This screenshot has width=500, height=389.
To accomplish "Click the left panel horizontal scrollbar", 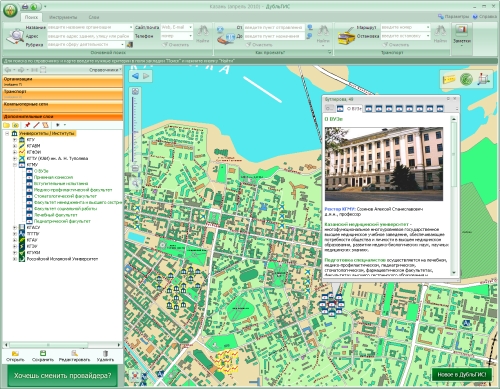I will click(63, 345).
